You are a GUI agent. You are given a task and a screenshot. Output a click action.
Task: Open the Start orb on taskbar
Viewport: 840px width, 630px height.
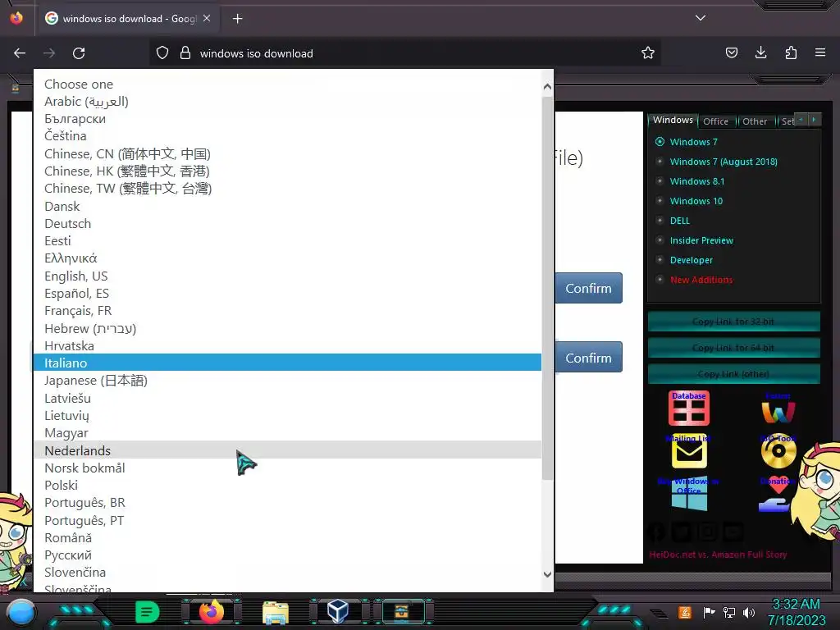click(21, 612)
